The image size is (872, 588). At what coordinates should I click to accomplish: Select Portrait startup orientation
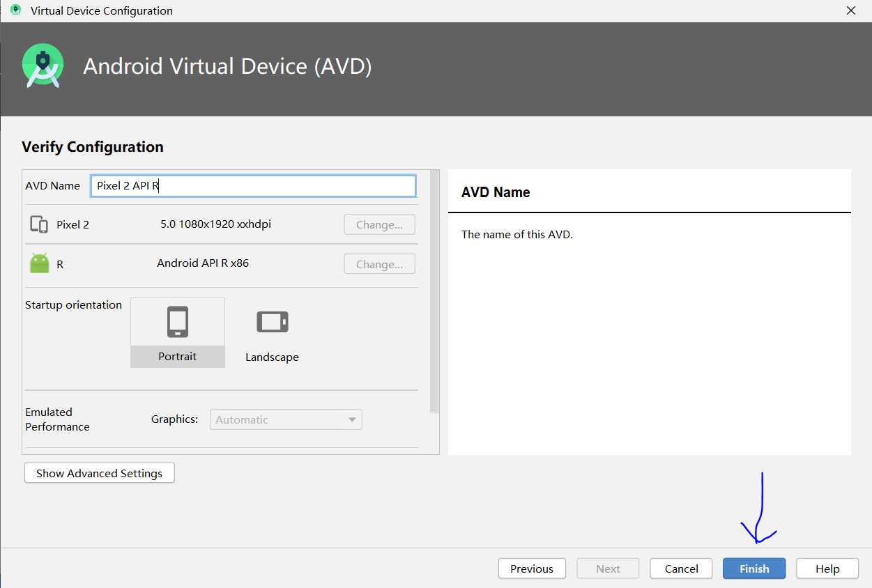[x=178, y=332]
